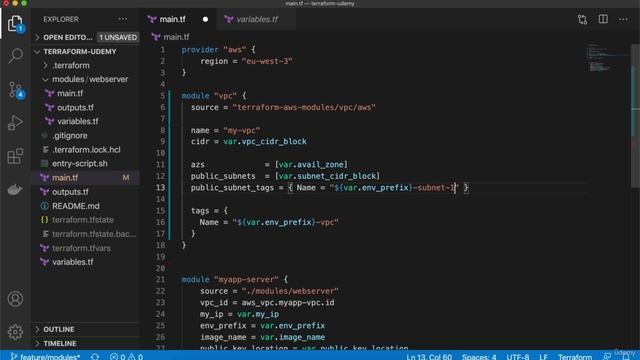
Task: Change indentation via Spaces: 4
Action: 479,356
